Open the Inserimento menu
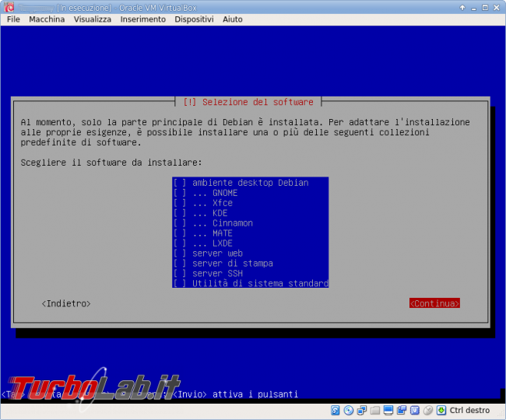 [143, 19]
